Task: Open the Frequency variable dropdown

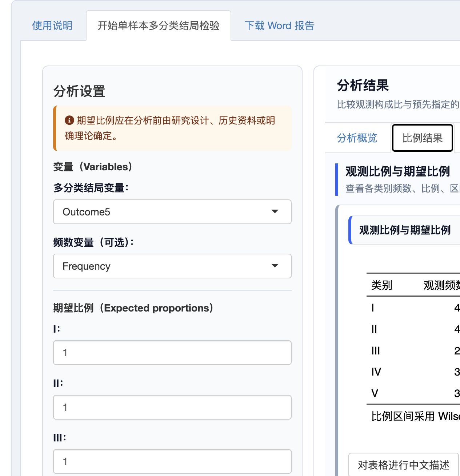Action: click(172, 266)
